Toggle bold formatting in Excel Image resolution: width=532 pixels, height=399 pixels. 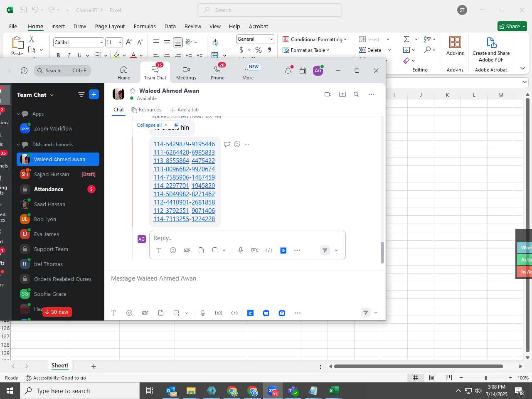click(58, 55)
